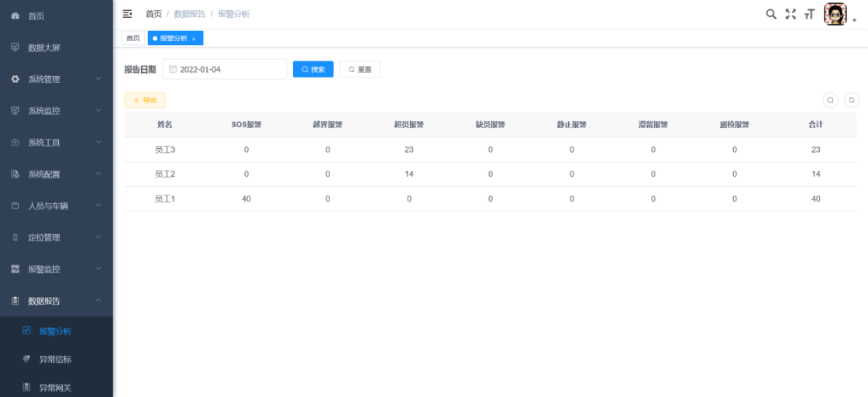
Task: Toggle fullscreen mode icon
Action: click(x=790, y=14)
